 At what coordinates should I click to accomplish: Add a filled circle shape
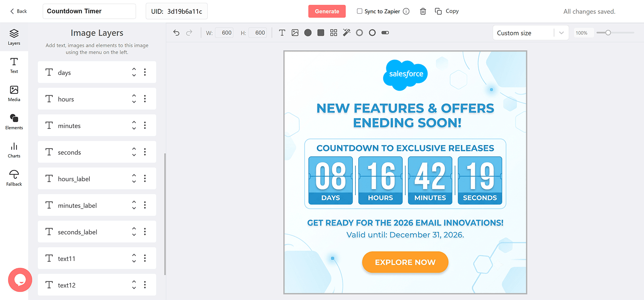click(x=308, y=33)
